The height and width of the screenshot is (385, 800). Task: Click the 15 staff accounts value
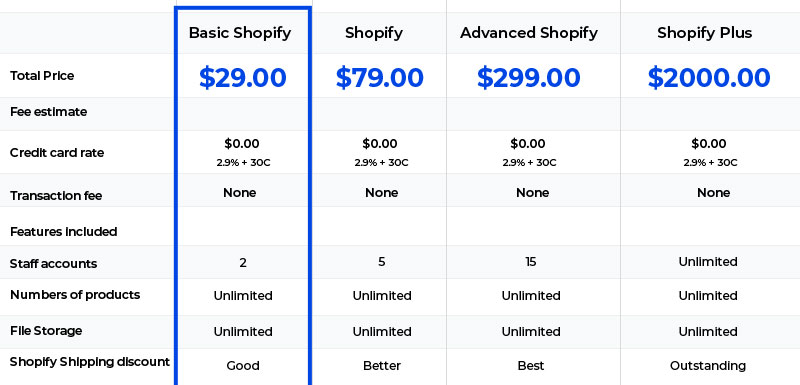point(531,262)
